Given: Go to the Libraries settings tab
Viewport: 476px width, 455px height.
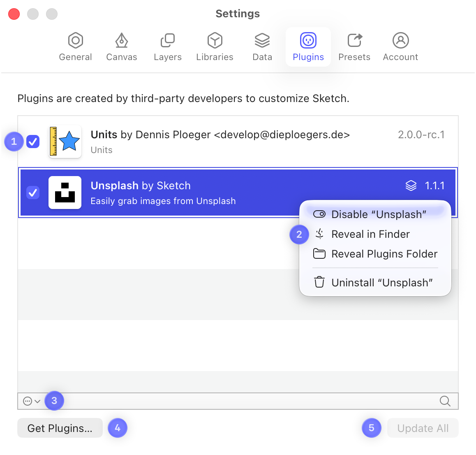Looking at the screenshot, I should click(x=215, y=47).
